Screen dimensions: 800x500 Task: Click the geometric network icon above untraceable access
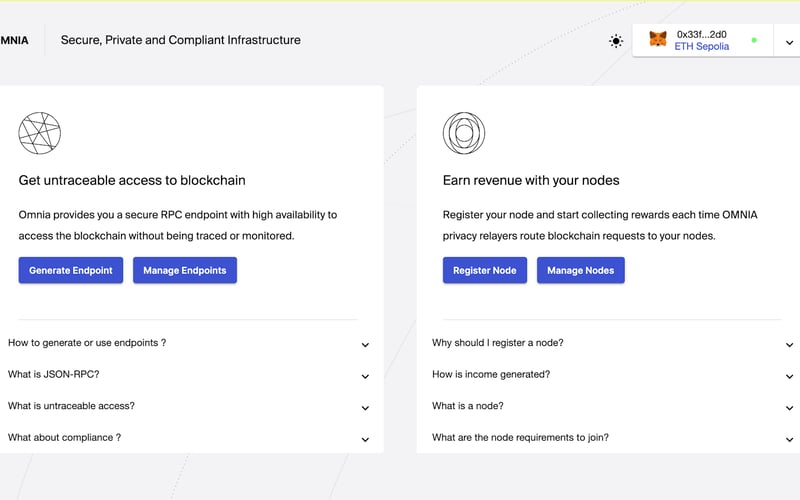point(40,133)
